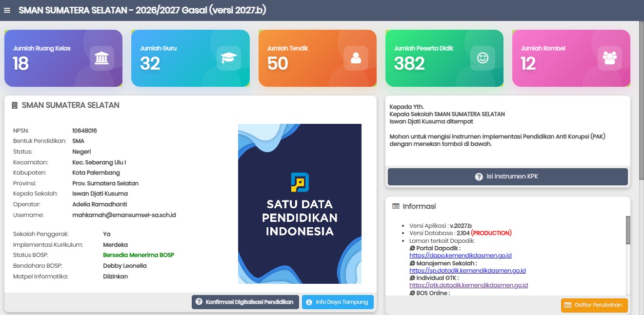Click the smiley icon on Jumlah Peserta Didik card
Screen dimensions: 644x315
[483, 58]
